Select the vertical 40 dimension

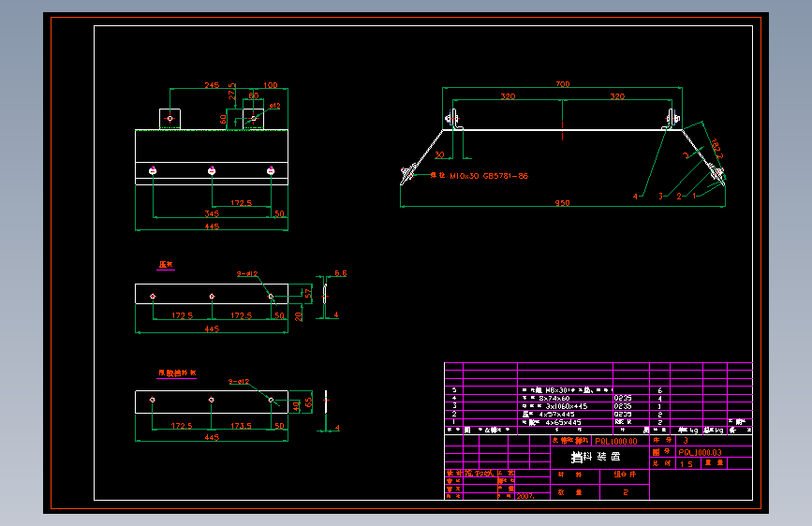pos(296,406)
